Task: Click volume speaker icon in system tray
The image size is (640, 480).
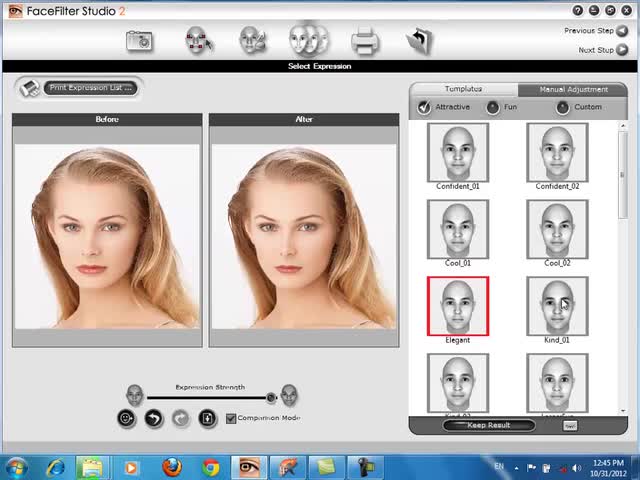Action: [x=576, y=468]
